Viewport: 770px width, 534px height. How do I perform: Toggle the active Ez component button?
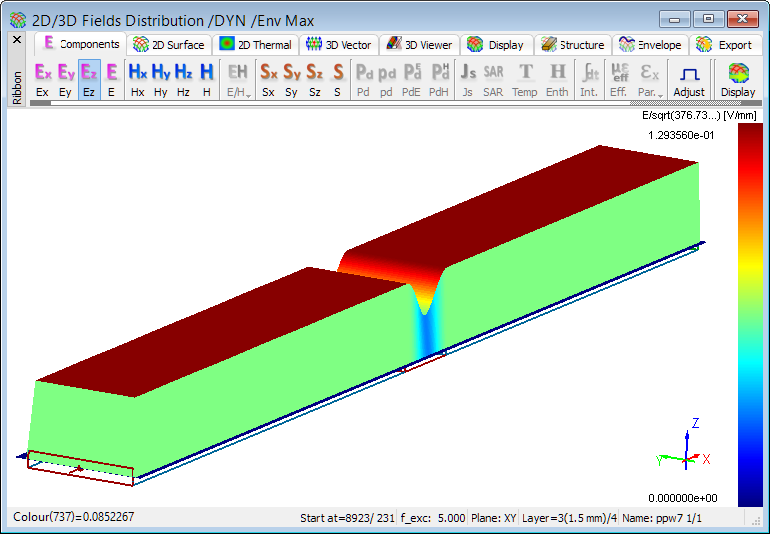coord(89,80)
